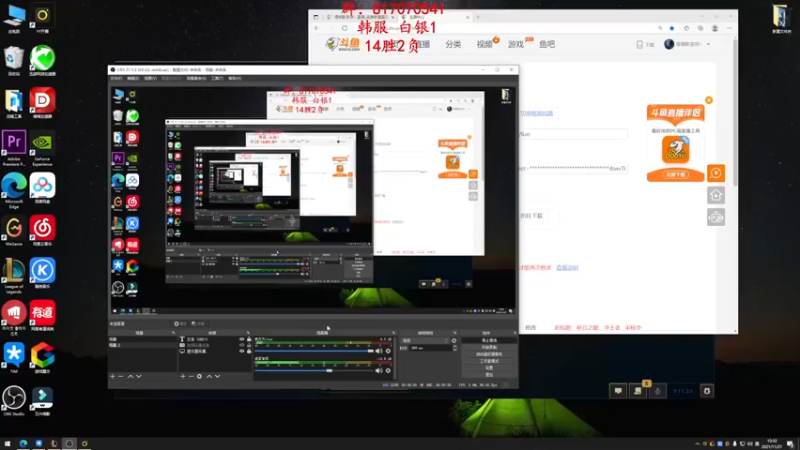Click home icon on Douyu right sidebar

716,195
